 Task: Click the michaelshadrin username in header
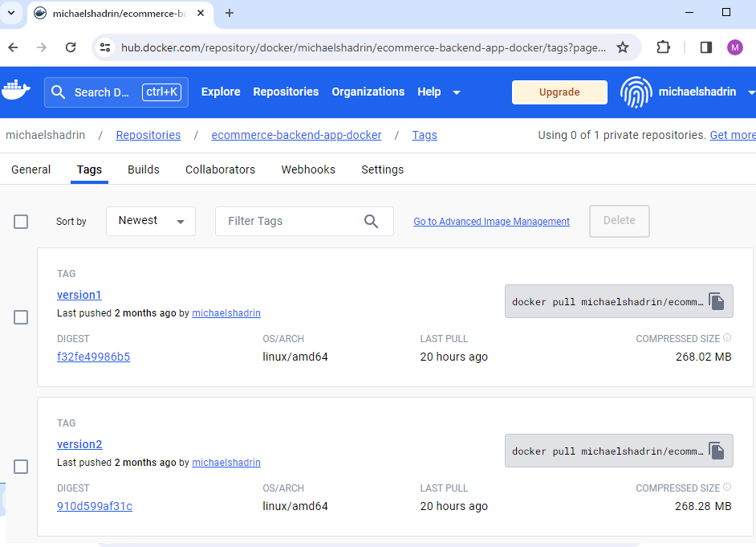pos(697,92)
